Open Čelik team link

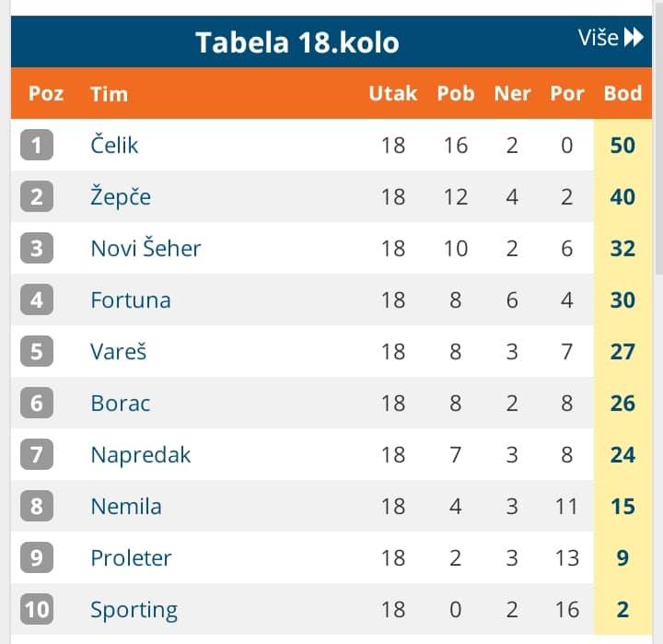(x=114, y=144)
